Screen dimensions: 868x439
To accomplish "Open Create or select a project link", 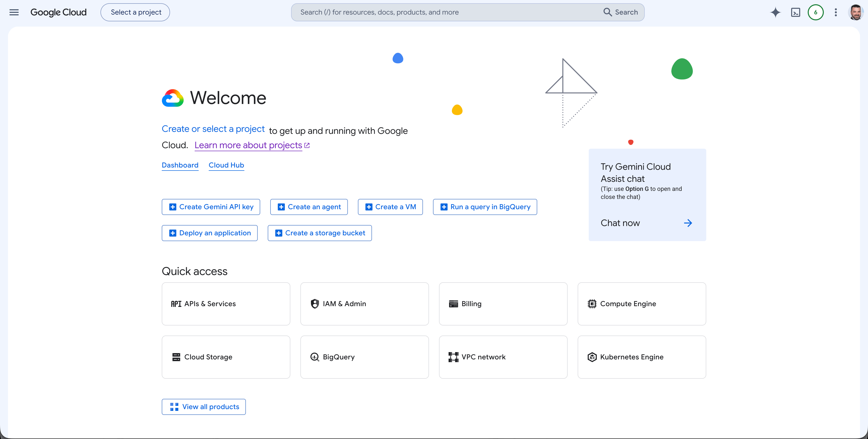I will [213, 129].
